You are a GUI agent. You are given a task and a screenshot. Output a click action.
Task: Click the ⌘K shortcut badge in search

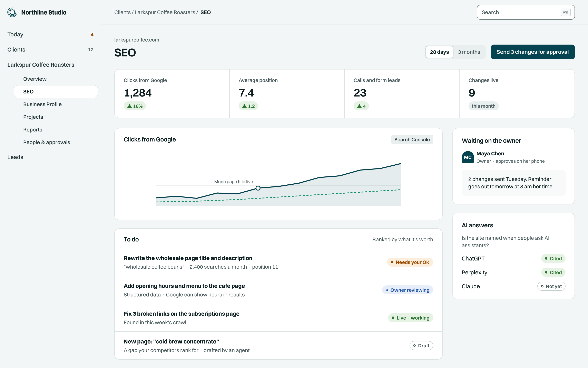tap(565, 12)
